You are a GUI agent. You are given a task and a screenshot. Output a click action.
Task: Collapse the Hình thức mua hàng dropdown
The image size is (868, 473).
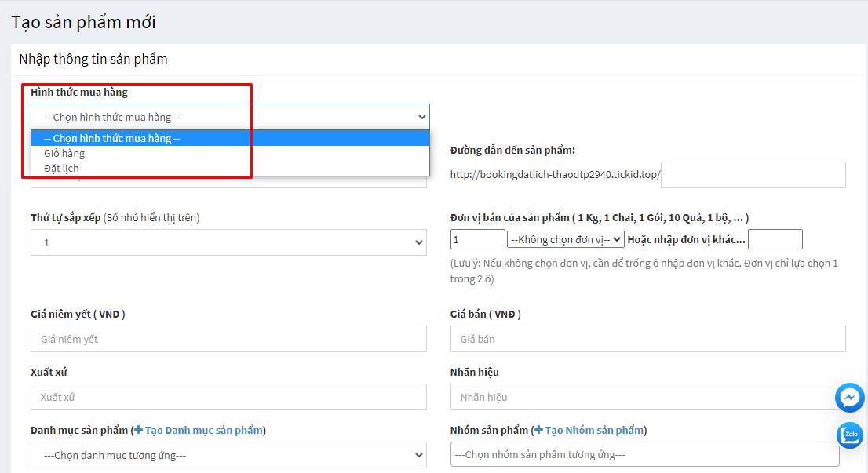point(230,117)
